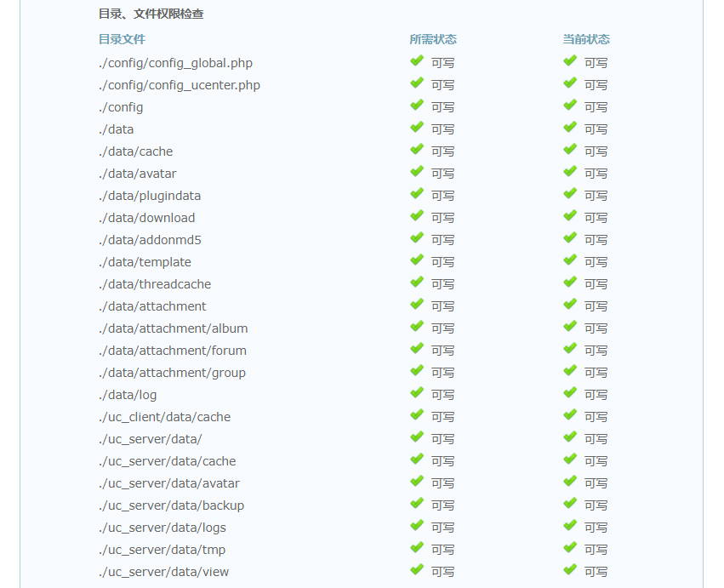724x588 pixels.
Task: Click current-status checkmark for ./uc_server/data/tmp
Action: (x=570, y=548)
